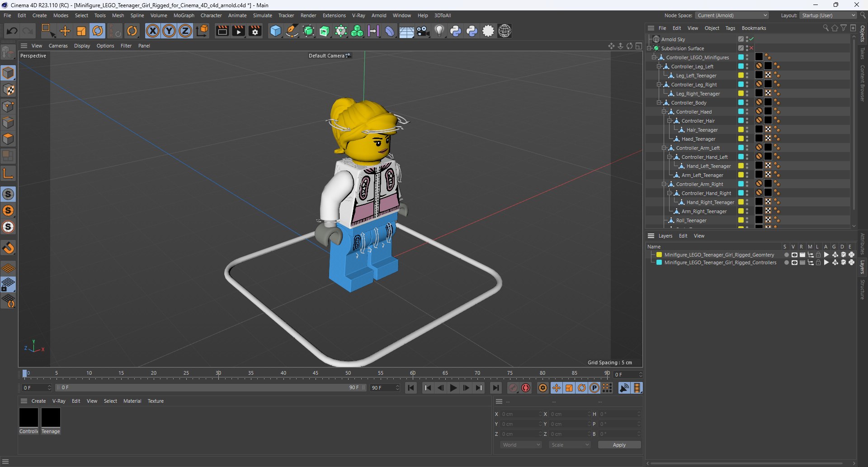Play the animation forward
Screen dimensions: 868x467
tap(453, 388)
